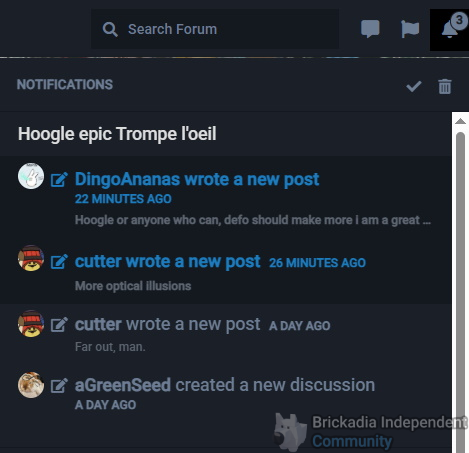469x453 pixels.
Task: Toggle the notifications bell with badge 3
Action: pyautogui.click(x=450, y=30)
